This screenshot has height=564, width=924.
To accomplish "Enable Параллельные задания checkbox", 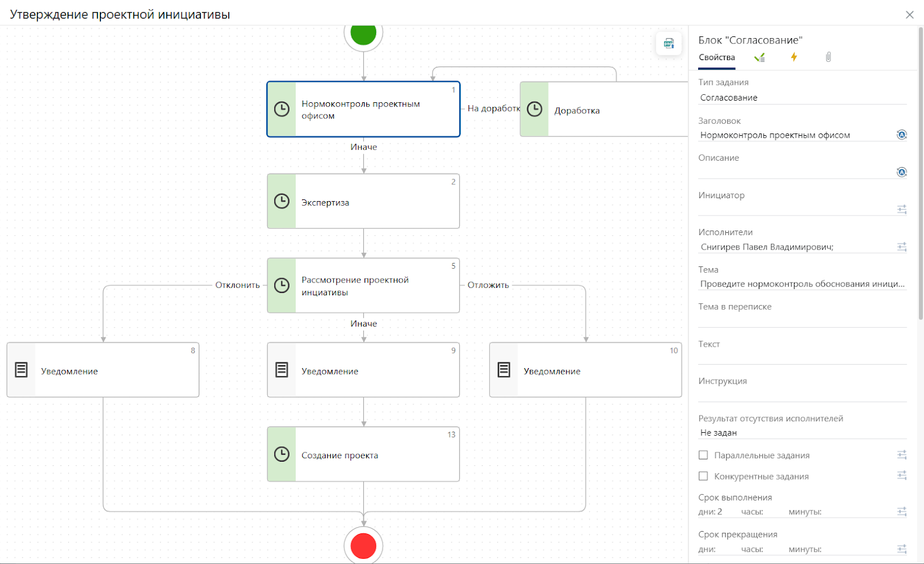I will [703, 455].
